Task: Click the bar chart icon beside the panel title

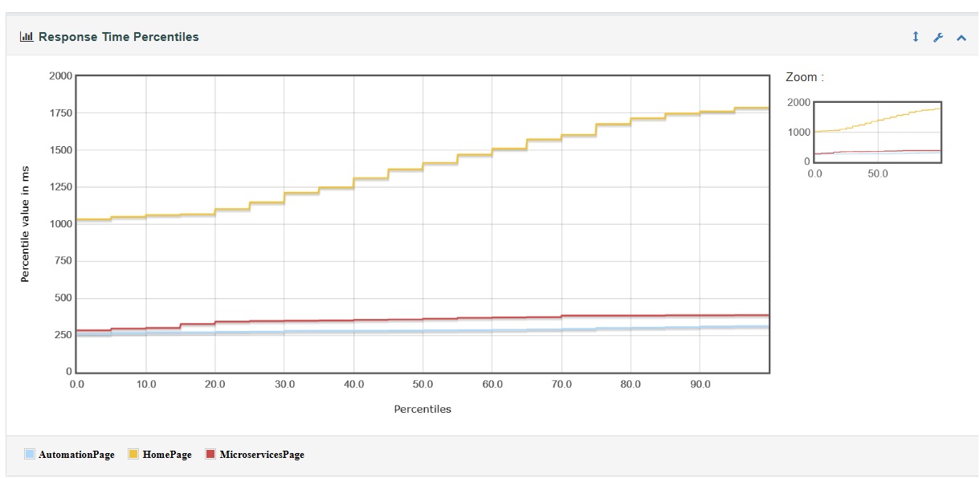Action: (27, 36)
